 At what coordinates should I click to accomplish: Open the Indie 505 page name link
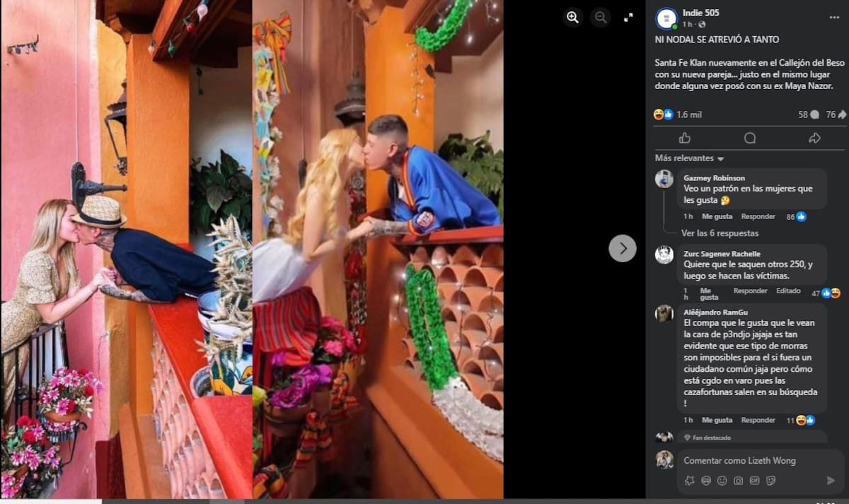[x=701, y=13]
